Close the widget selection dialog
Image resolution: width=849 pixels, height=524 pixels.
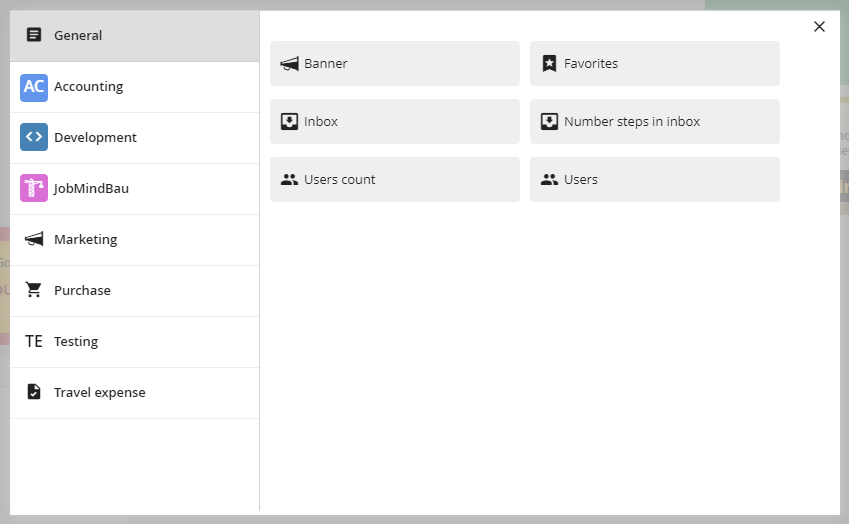(x=819, y=27)
